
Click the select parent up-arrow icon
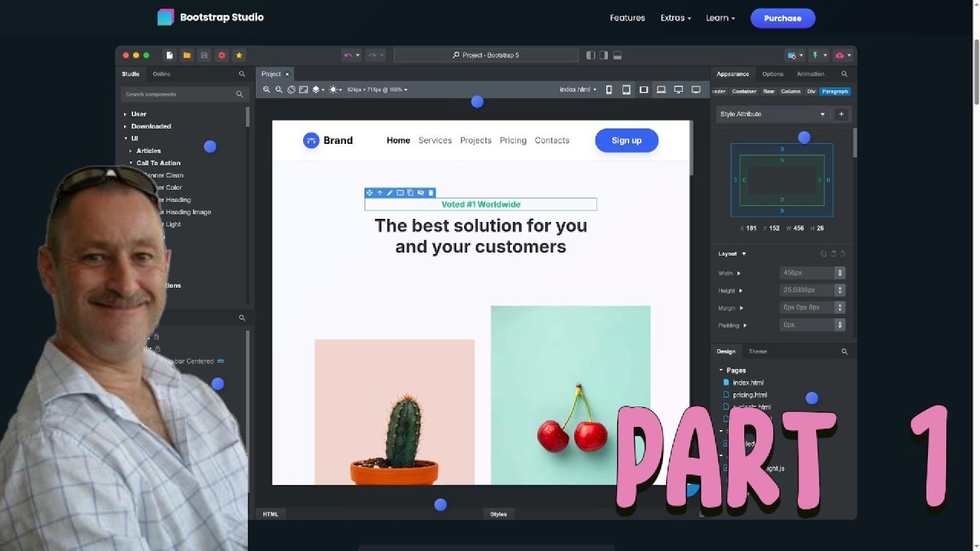point(380,193)
